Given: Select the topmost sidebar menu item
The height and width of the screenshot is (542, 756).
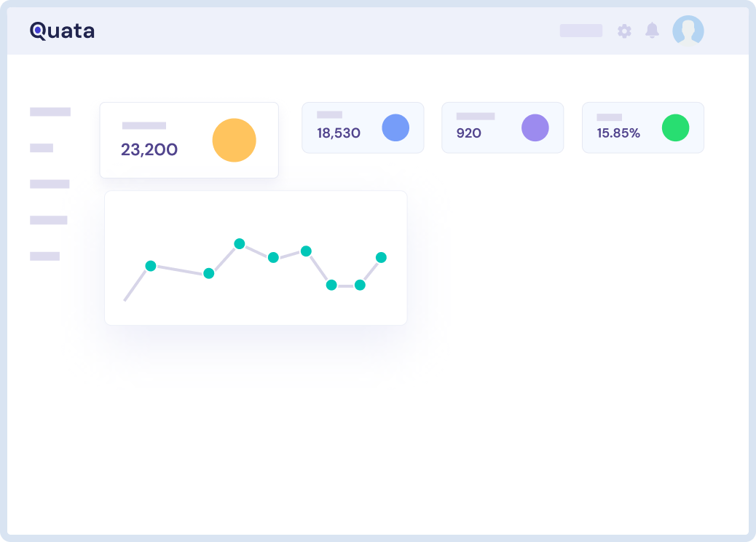Looking at the screenshot, I should tap(50, 111).
